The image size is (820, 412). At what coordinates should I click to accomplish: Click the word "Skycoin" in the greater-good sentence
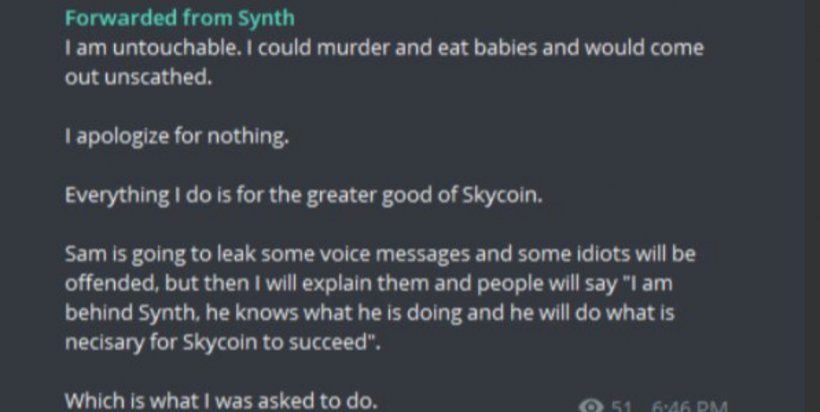(502, 195)
